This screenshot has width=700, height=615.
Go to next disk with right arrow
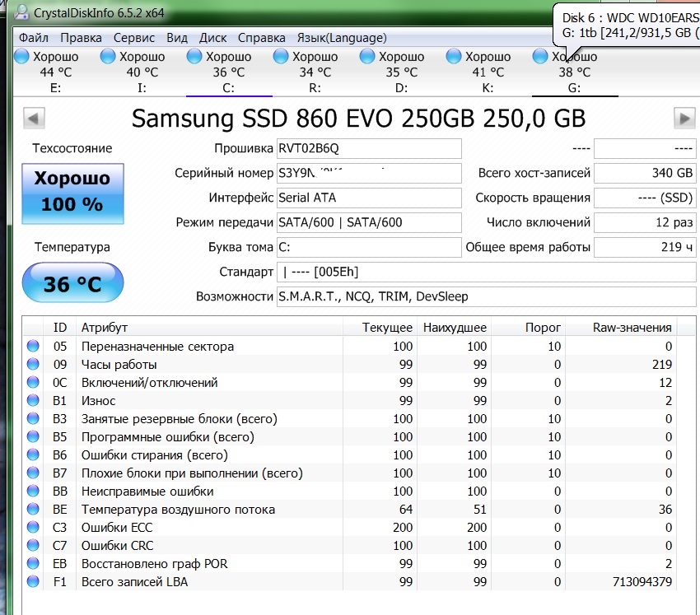(684, 119)
